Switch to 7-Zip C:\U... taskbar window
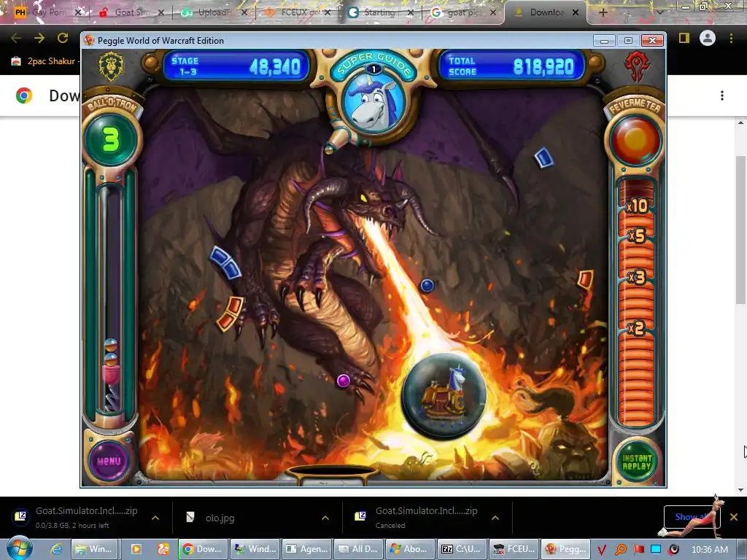 tap(462, 549)
